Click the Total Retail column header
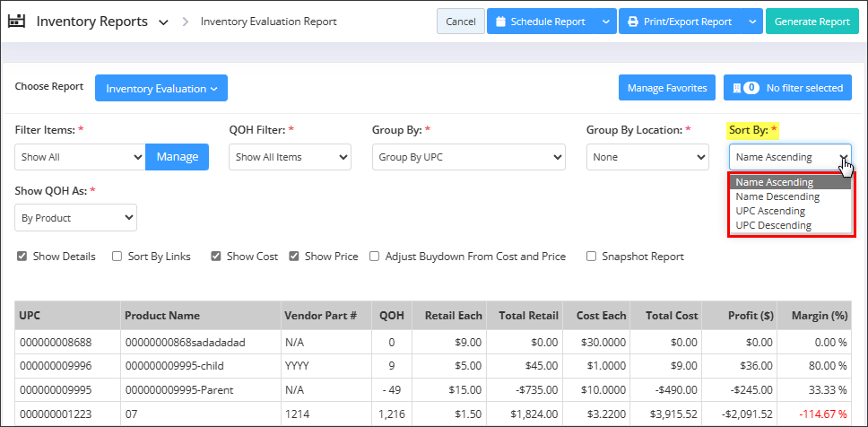This screenshot has height=427, width=868. (x=525, y=315)
